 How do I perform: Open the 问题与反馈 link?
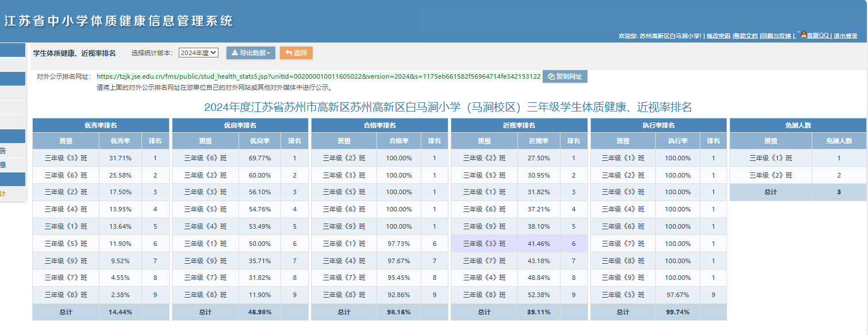776,36
